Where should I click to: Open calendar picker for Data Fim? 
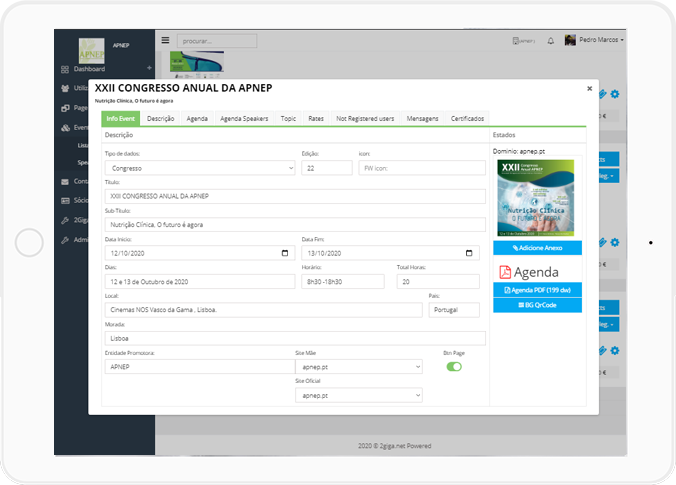click(469, 253)
